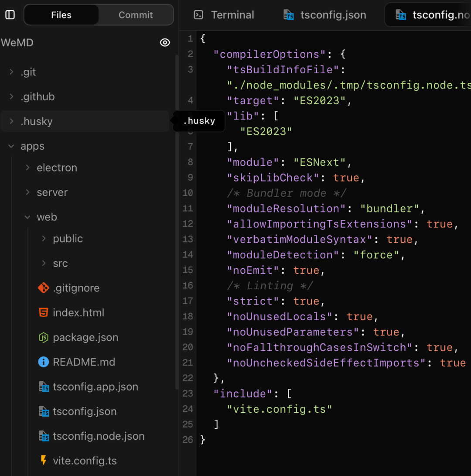
Task: Switch to the Commit view
Action: coord(136,15)
